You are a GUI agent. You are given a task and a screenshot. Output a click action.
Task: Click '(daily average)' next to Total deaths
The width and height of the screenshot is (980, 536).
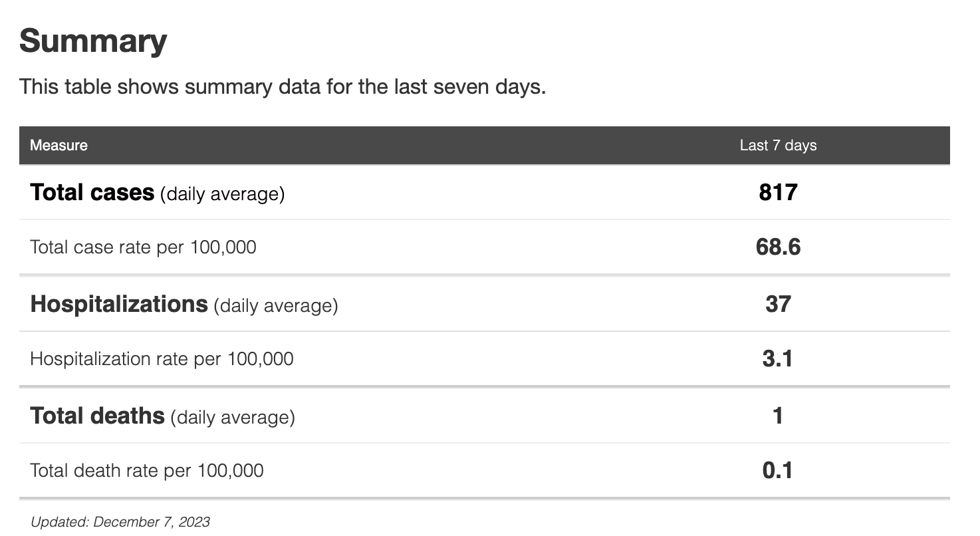pyautogui.click(x=232, y=418)
